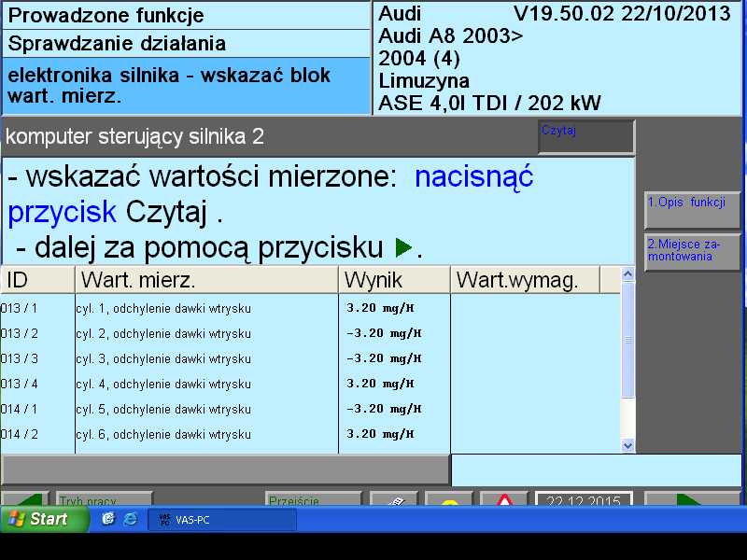Click the Czytaj read button

point(586,136)
